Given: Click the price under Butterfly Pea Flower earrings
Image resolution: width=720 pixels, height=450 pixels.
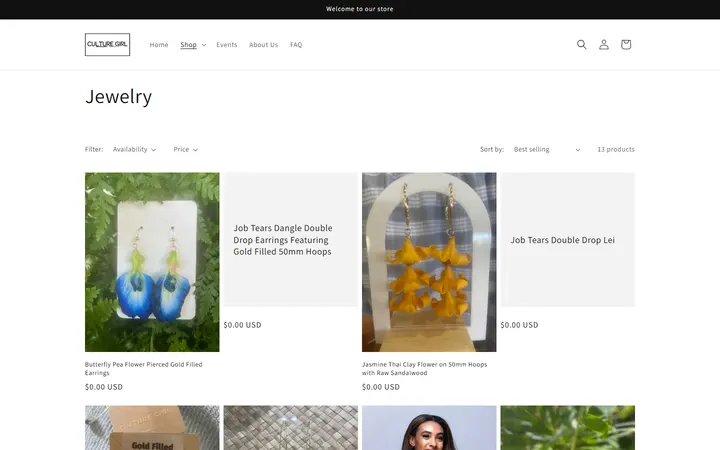Looking at the screenshot, I should click(x=104, y=387).
